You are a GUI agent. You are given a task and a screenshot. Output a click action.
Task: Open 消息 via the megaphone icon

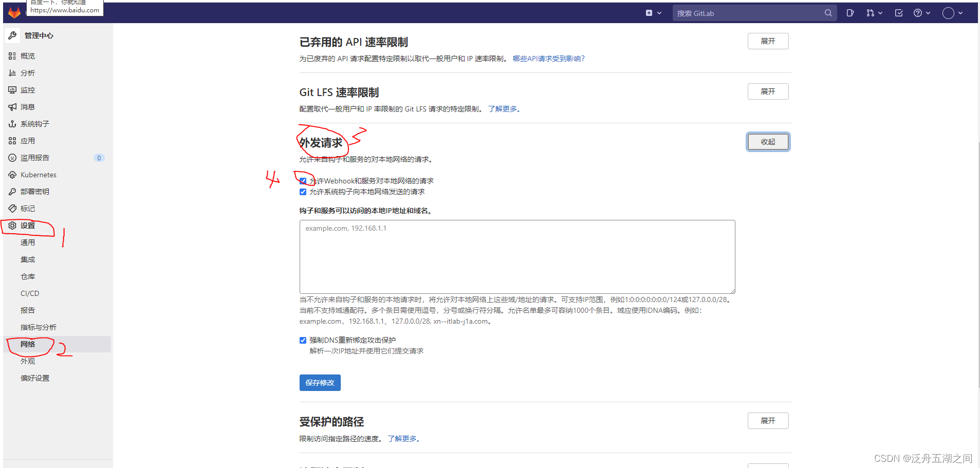[x=12, y=106]
